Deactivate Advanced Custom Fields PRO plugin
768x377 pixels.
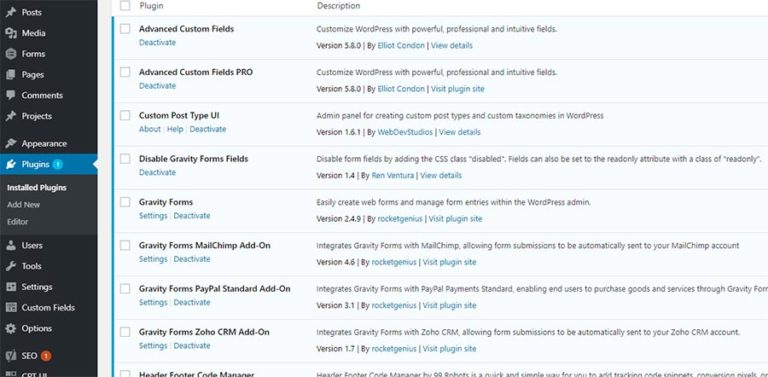pos(157,86)
